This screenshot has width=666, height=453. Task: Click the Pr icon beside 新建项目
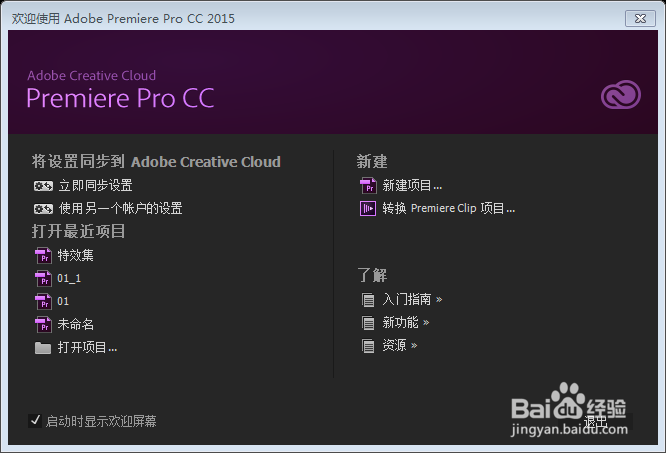coord(368,186)
